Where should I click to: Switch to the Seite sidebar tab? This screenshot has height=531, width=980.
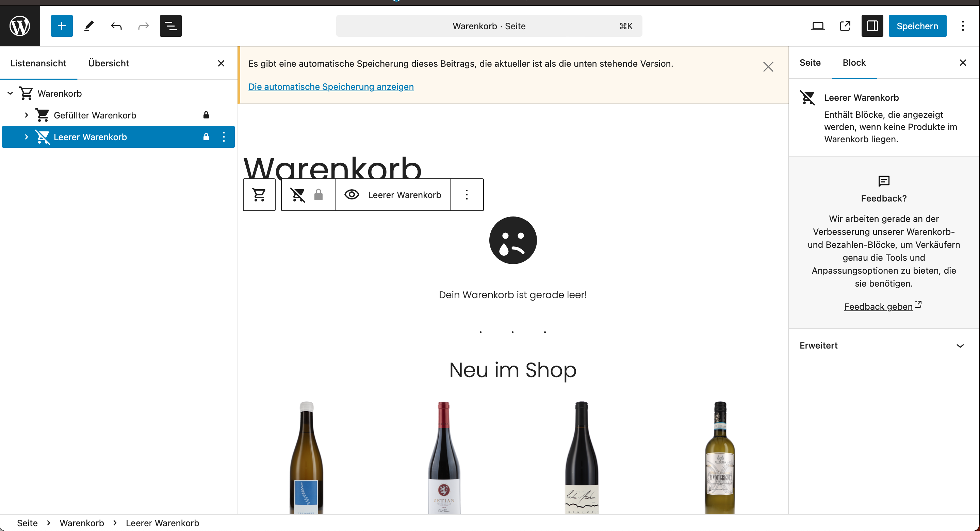pos(810,63)
